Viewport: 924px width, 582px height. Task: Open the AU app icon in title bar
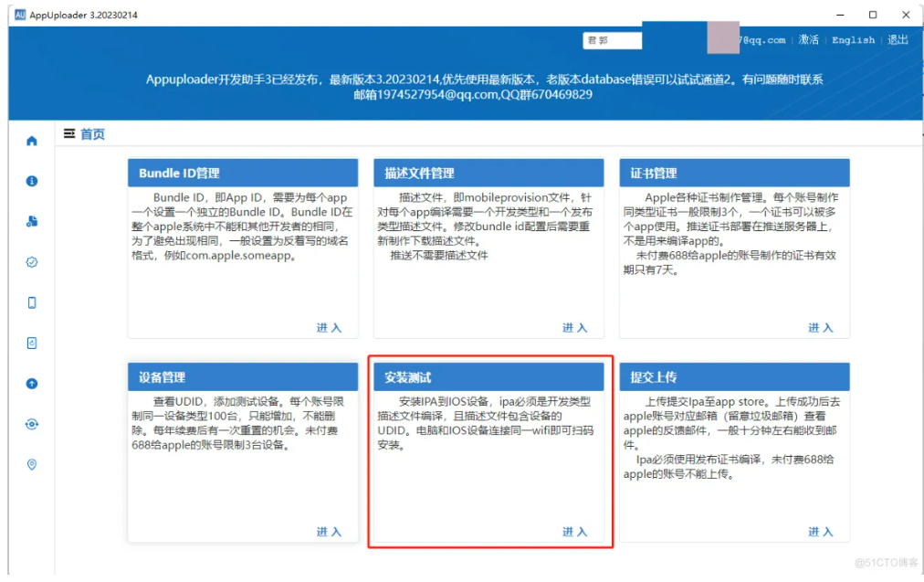pos(20,15)
